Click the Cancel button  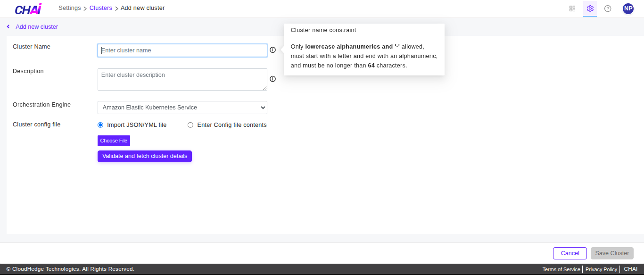tap(570, 253)
